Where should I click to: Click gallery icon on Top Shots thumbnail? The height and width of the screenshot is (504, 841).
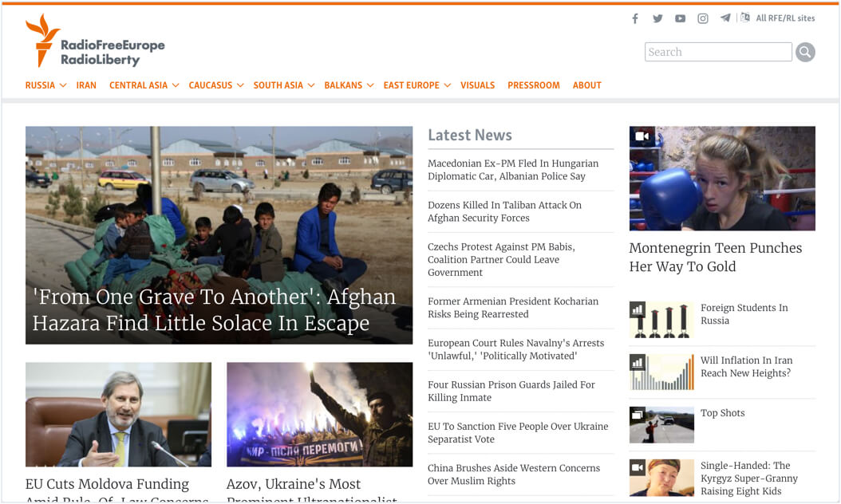click(x=638, y=415)
